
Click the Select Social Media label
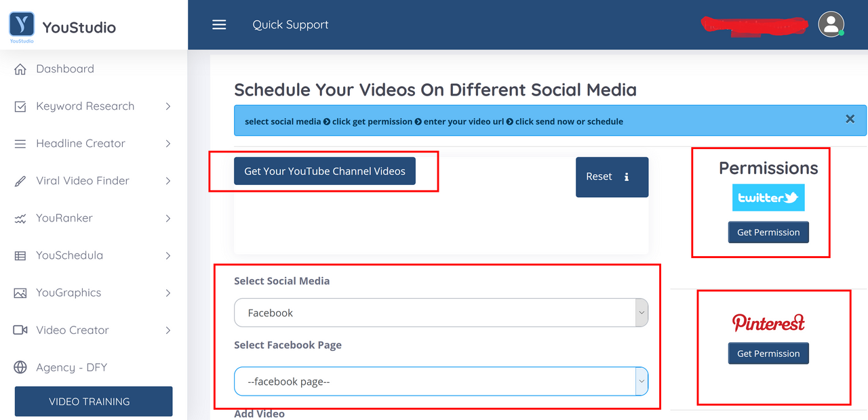(282, 281)
